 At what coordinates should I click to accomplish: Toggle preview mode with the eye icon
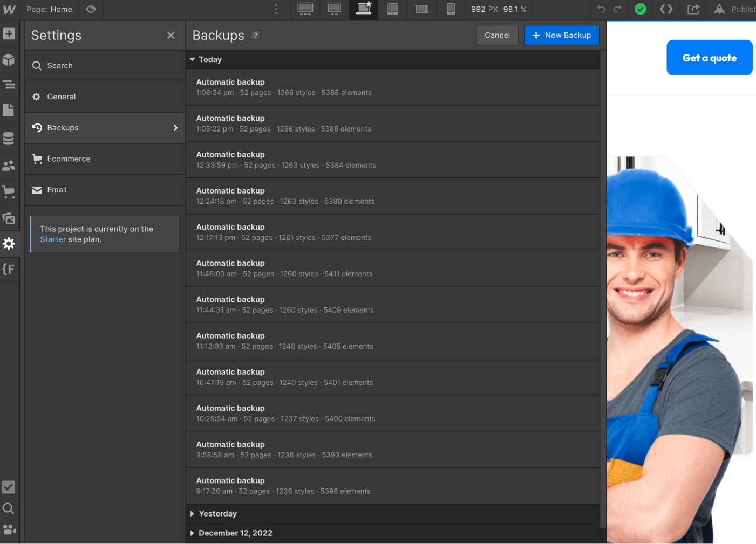tap(91, 9)
